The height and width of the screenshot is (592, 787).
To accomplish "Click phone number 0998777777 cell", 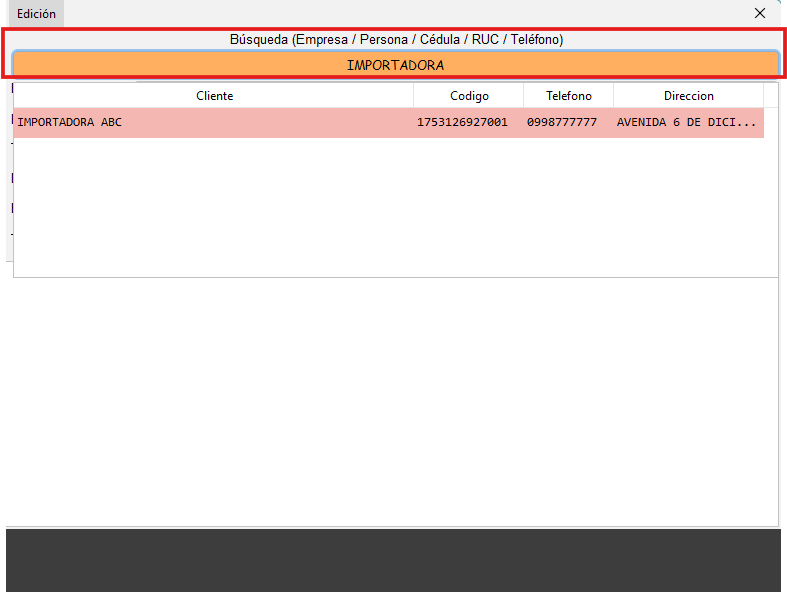I will (x=562, y=123).
